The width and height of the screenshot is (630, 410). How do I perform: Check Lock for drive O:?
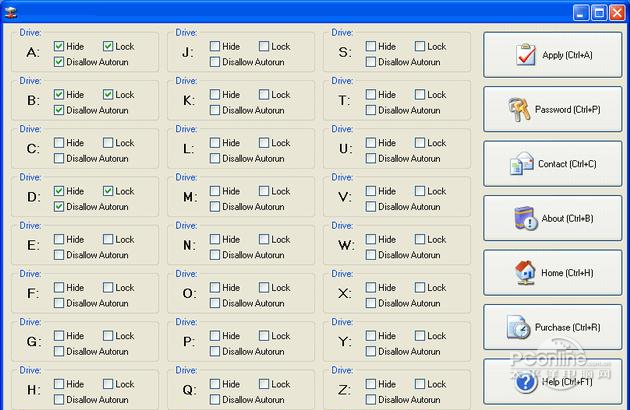264,287
